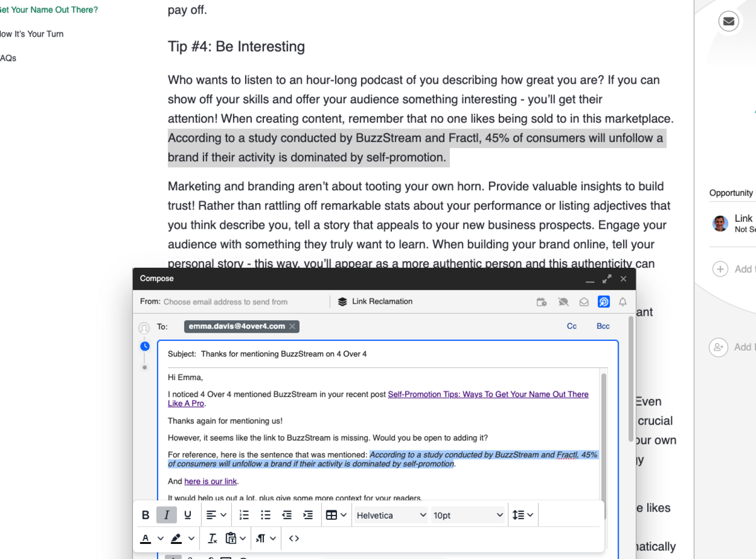The width and height of the screenshot is (756, 559).
Task: Click the notification bell in the compose header
Action: (x=622, y=302)
